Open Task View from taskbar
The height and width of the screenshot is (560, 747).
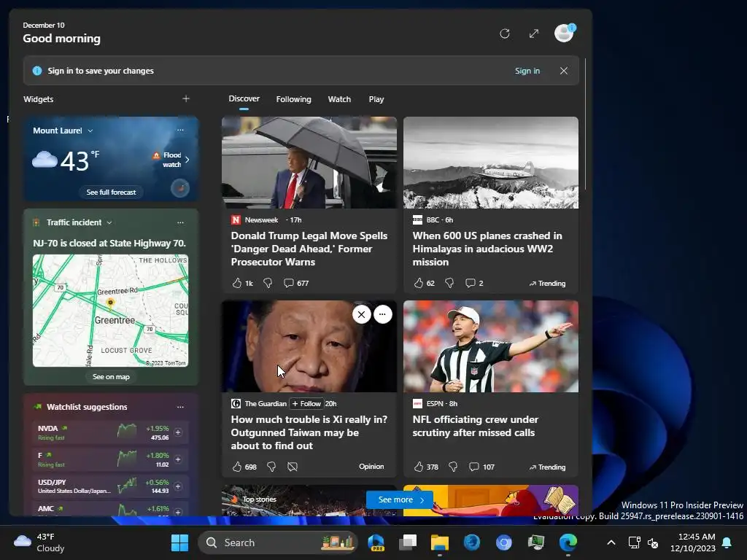pos(408,542)
